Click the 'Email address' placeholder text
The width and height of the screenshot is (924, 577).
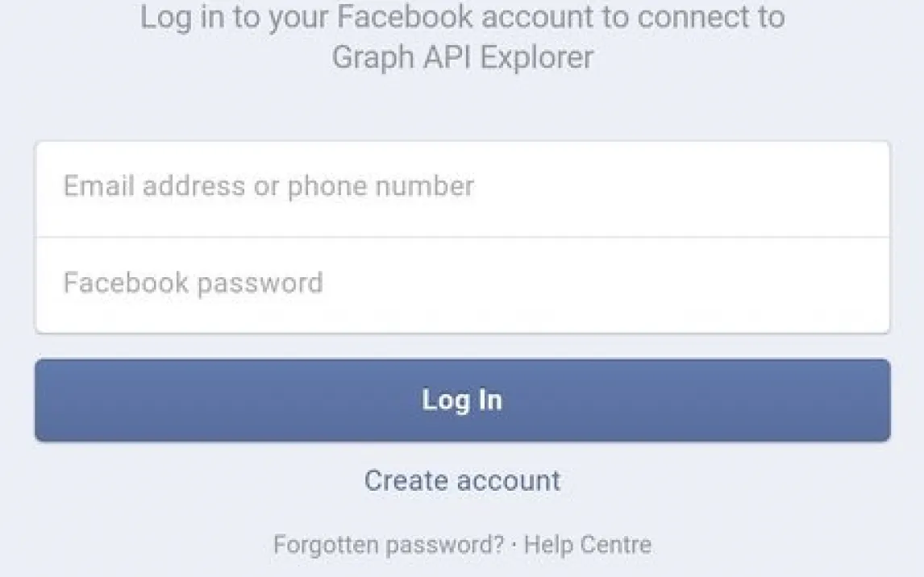coord(154,186)
